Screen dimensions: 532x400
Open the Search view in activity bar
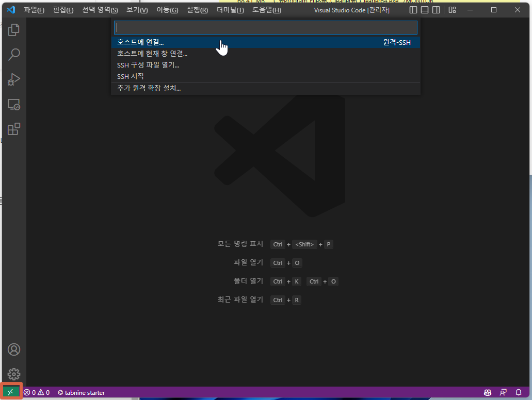(14, 55)
